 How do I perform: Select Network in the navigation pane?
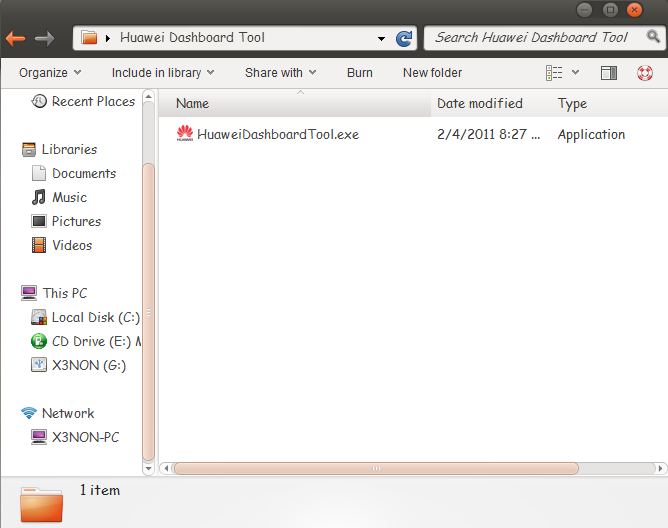click(68, 413)
